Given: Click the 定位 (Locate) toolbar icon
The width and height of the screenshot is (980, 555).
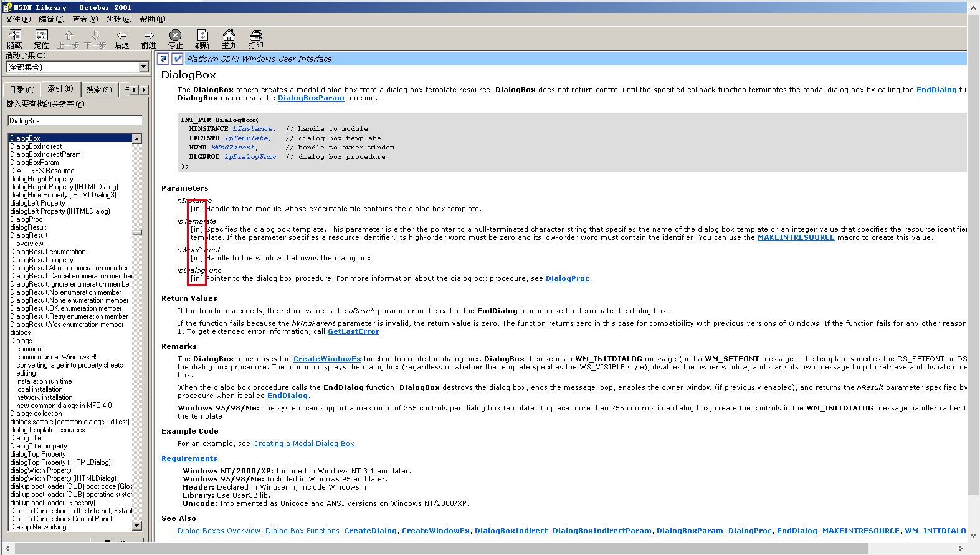Looking at the screenshot, I should point(41,39).
